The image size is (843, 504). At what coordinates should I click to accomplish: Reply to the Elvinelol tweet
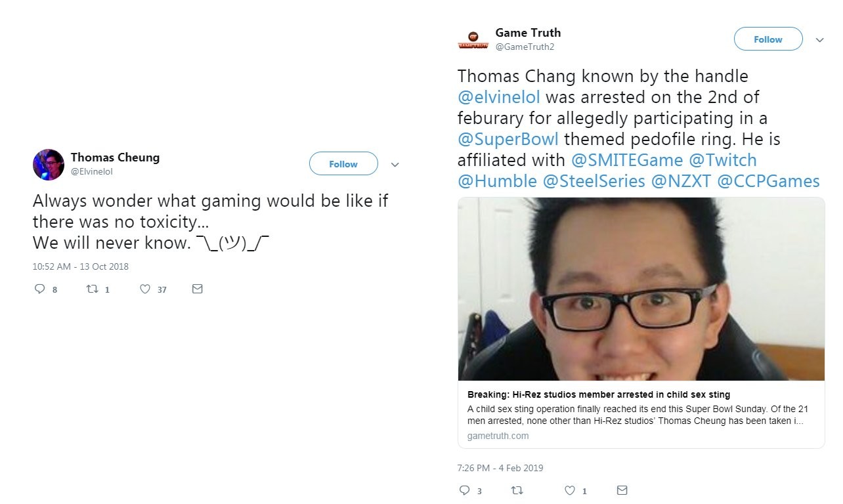coord(39,289)
